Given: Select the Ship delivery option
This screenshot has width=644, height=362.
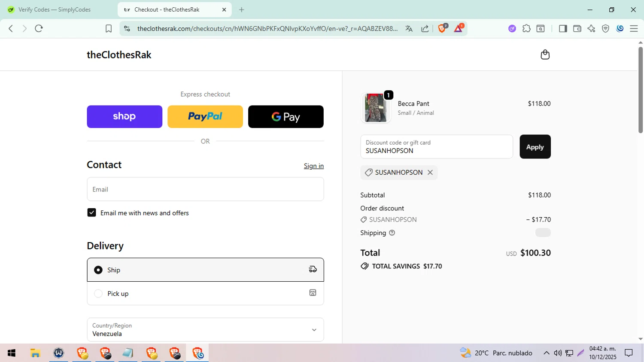Looking at the screenshot, I should click(205, 270).
